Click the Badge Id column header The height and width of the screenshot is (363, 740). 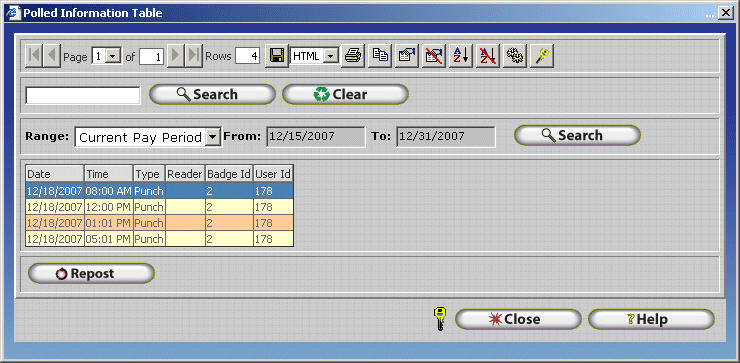pos(229,174)
